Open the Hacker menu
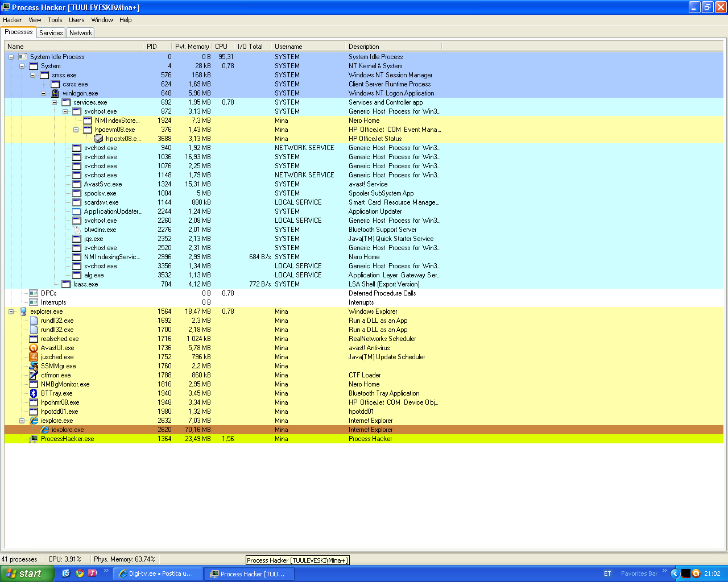The width and height of the screenshot is (728, 582). 12,20
